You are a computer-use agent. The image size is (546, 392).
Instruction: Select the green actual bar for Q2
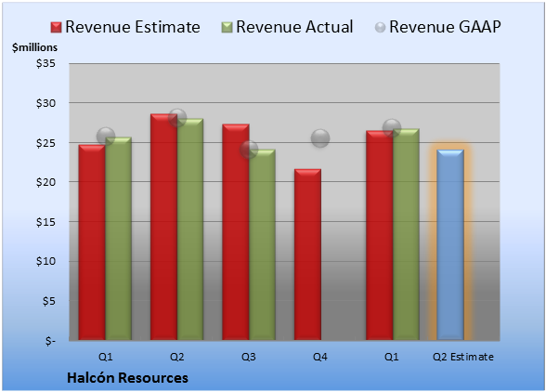190,229
